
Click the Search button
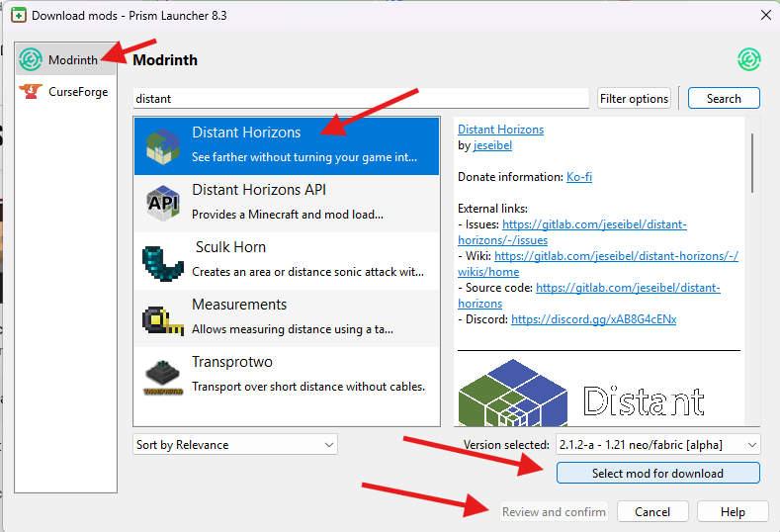pyautogui.click(x=724, y=99)
